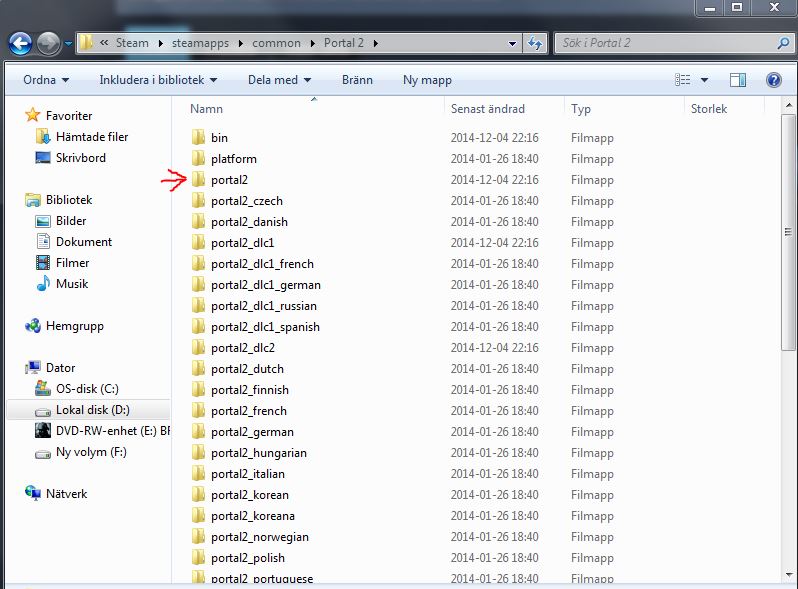This screenshot has height=589, width=798.
Task: Select the 'portal2_danish' folder icon
Action: point(198,221)
